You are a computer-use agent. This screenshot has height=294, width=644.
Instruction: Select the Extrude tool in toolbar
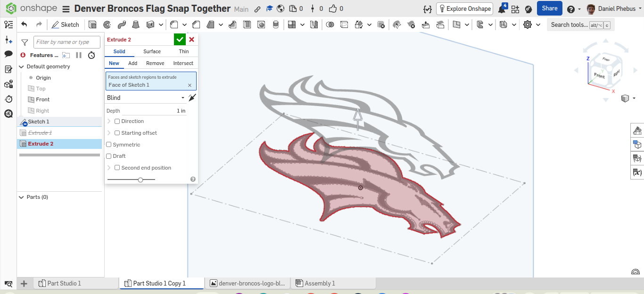point(92,24)
